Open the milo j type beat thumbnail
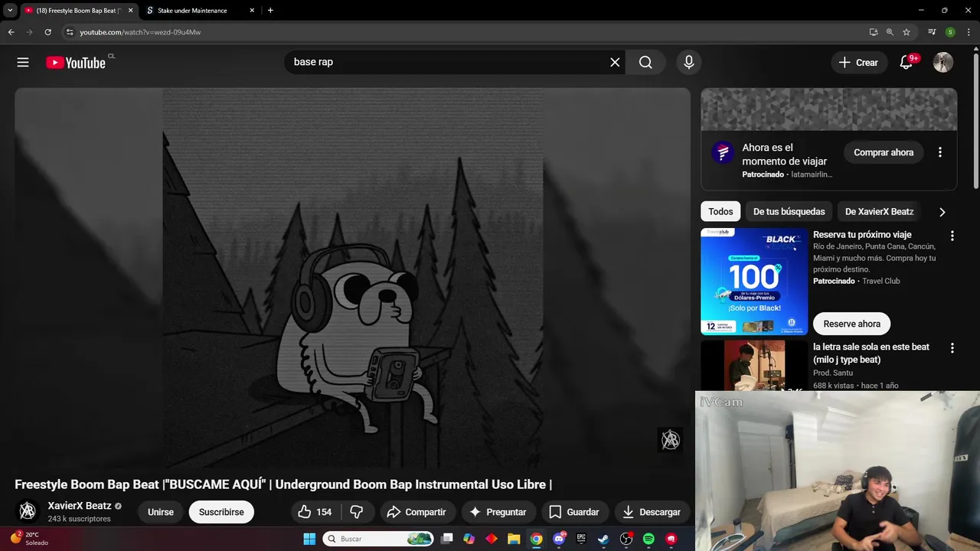The image size is (980, 551). click(754, 366)
